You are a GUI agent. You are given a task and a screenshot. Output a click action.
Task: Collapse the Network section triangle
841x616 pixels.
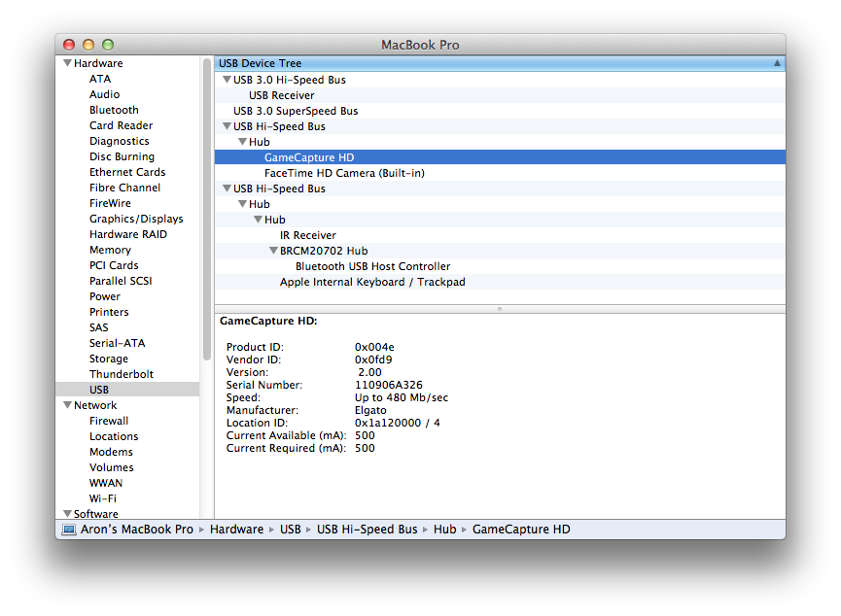click(68, 405)
